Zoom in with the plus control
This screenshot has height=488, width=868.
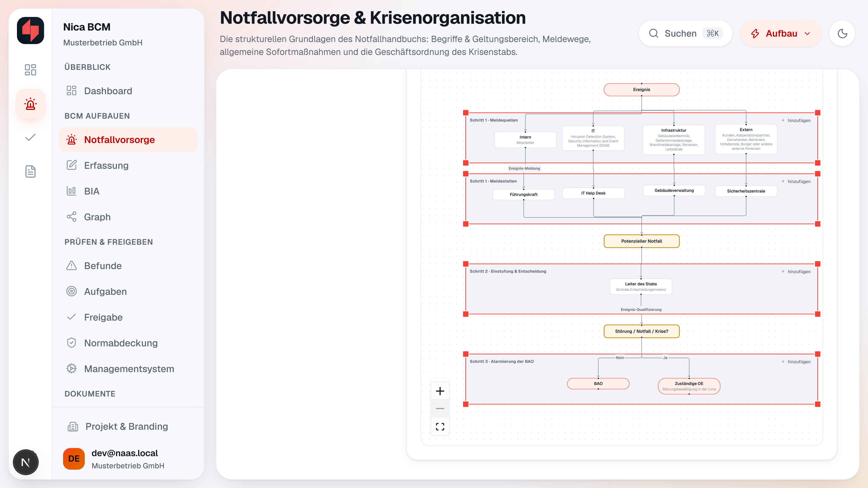click(x=440, y=391)
